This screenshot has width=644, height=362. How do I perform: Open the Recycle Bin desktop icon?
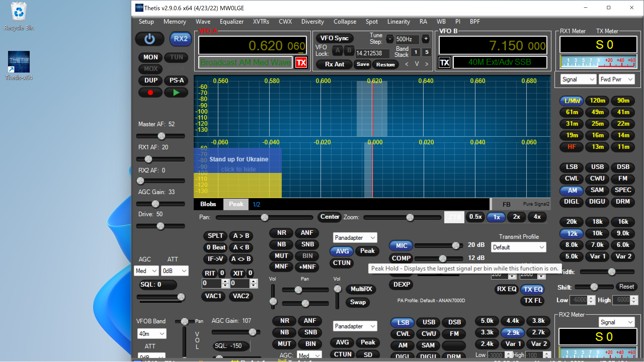tap(19, 16)
